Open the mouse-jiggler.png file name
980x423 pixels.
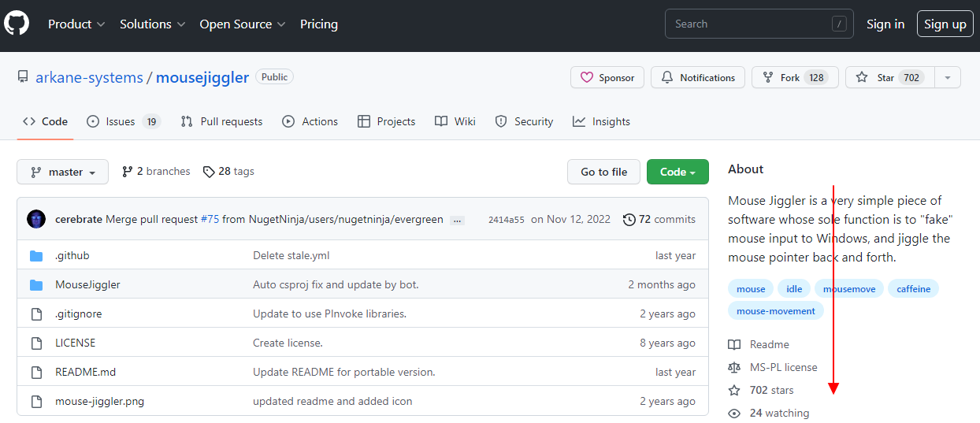[x=99, y=401]
